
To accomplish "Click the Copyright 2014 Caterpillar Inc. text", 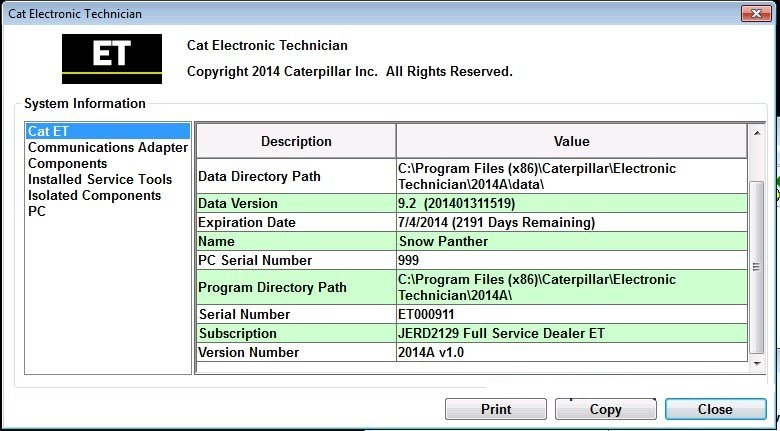I will [350, 72].
